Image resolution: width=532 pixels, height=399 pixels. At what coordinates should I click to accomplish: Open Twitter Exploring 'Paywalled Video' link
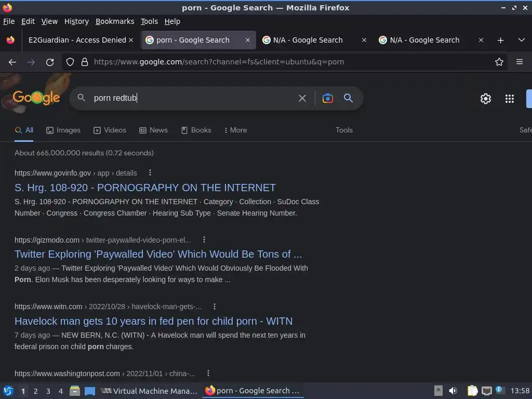click(x=158, y=254)
